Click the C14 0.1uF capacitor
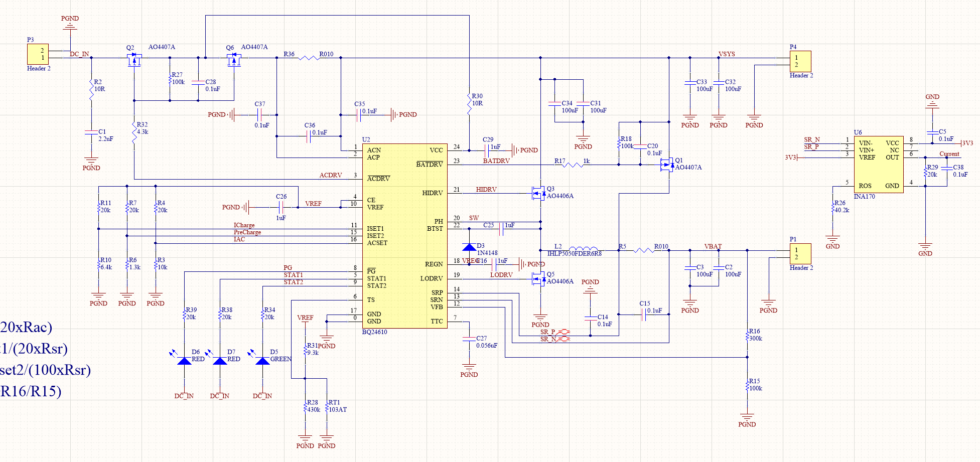The width and height of the screenshot is (980, 462). click(590, 318)
